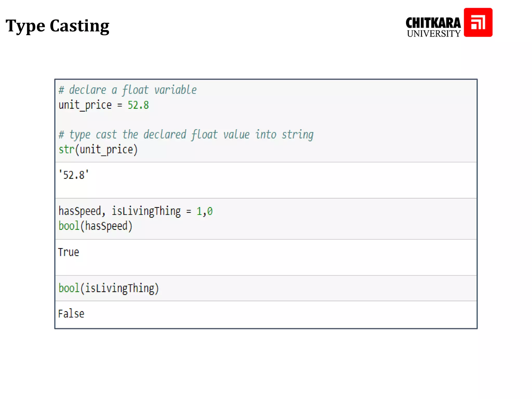The height and width of the screenshot is (399, 532).
Task: Click the 'type cast the declared float' comment
Action: [x=186, y=135]
